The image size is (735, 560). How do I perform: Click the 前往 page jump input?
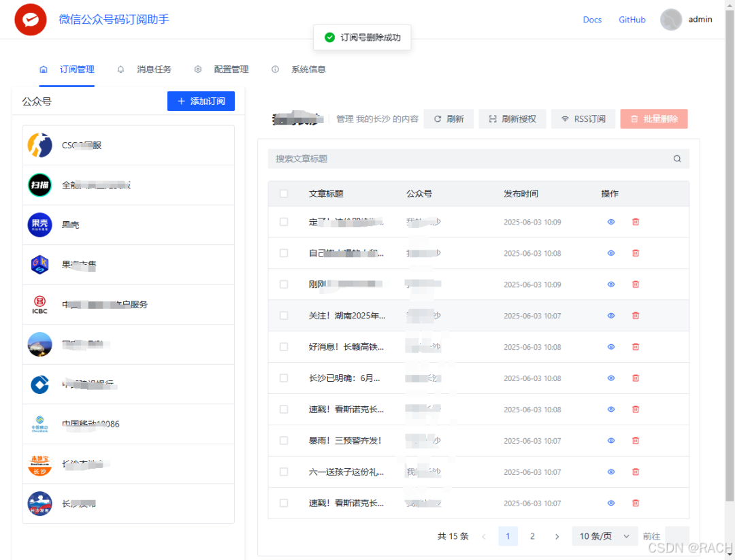(677, 536)
